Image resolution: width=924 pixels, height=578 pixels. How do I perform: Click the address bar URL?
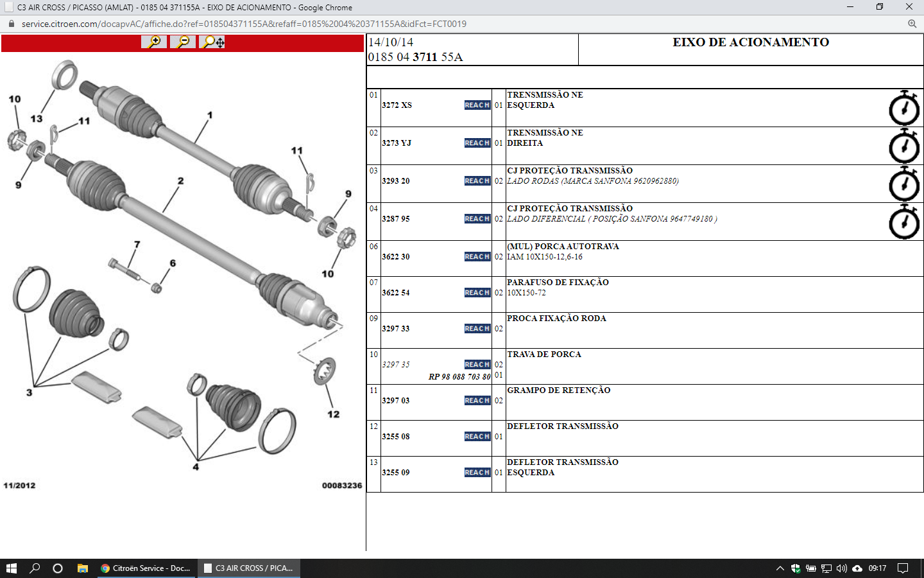244,24
